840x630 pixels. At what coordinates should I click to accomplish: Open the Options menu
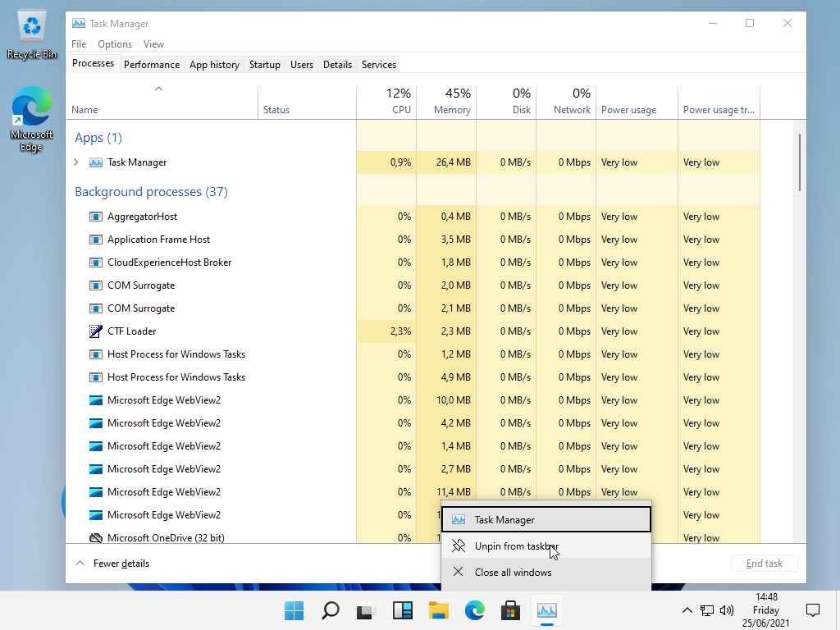[x=115, y=44]
